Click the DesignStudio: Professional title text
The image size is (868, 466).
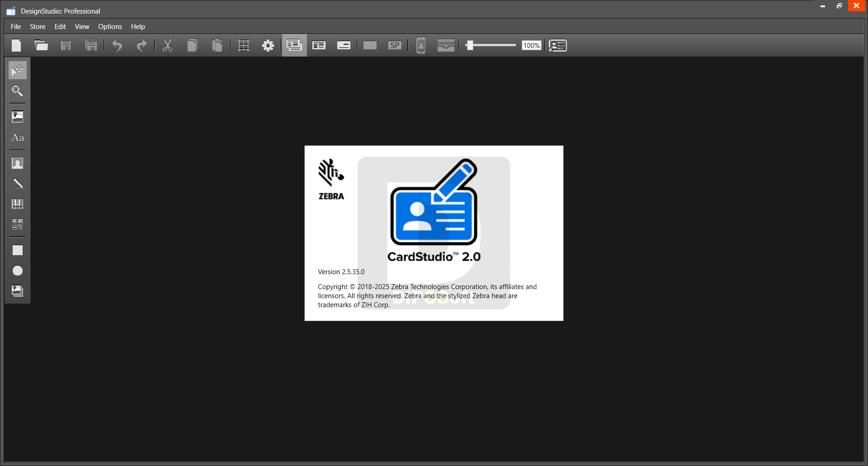61,11
